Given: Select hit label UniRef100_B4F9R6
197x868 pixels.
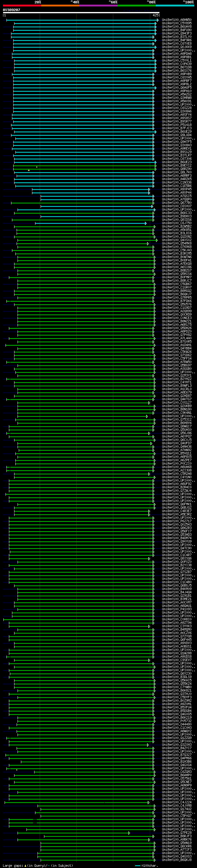Looking at the screenshot, I should coord(176,40).
